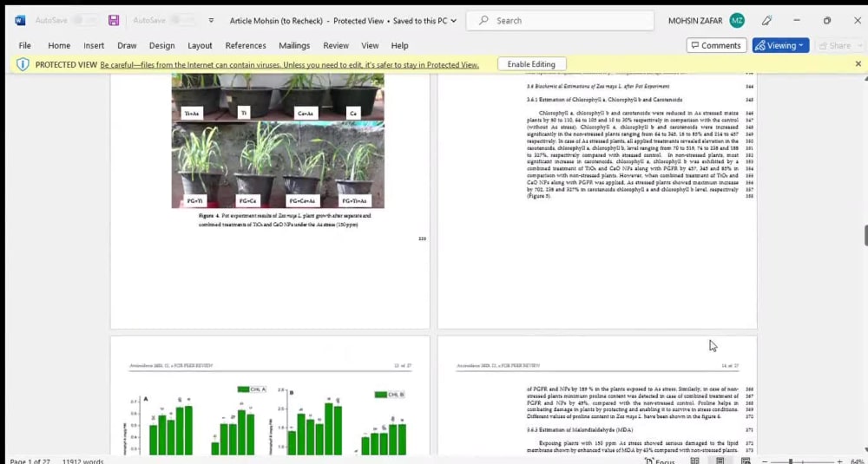This screenshot has width=868, height=464.
Task: Click the 64% zoom level value
Action: pos(857,461)
